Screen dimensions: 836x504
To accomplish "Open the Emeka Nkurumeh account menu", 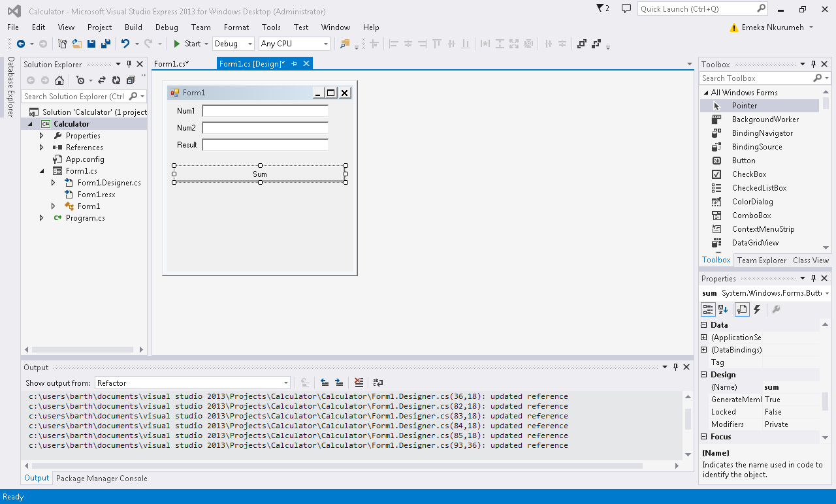I will pos(772,27).
